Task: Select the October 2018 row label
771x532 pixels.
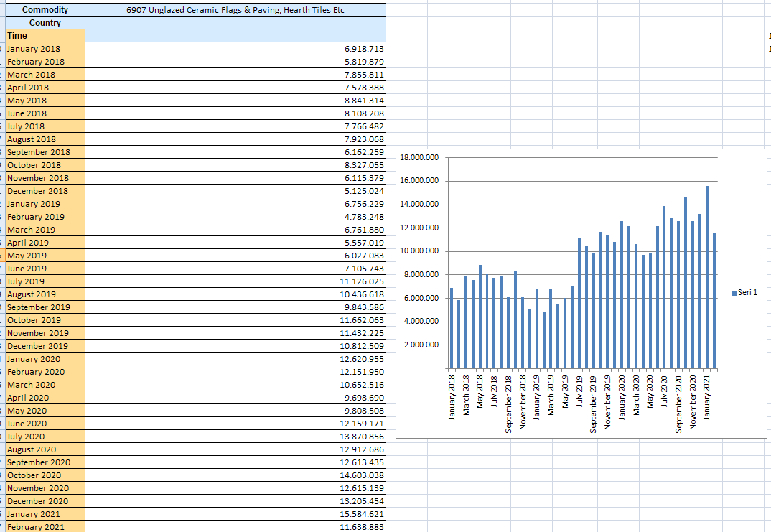Action: tap(45, 165)
